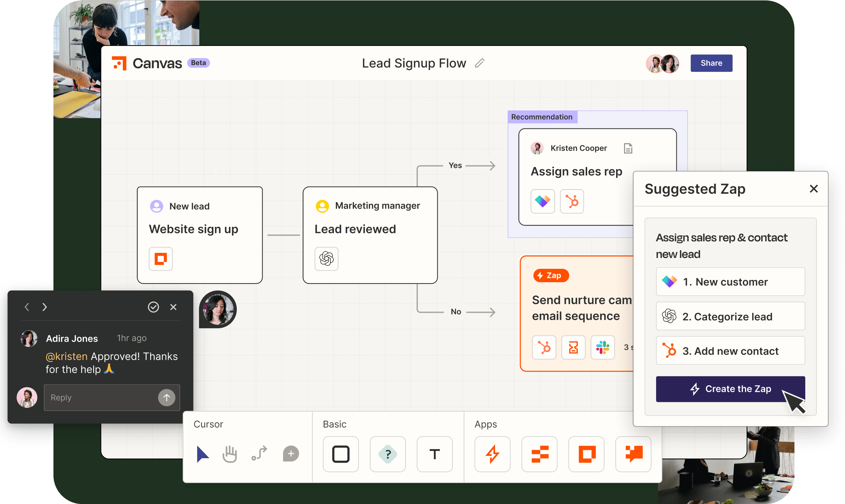Click the Yes branch label
The height and width of the screenshot is (504, 845).
[455, 165]
